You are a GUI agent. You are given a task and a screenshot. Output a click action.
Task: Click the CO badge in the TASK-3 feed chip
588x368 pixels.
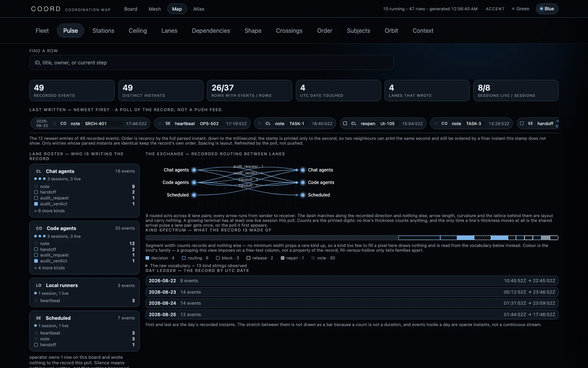click(x=445, y=124)
